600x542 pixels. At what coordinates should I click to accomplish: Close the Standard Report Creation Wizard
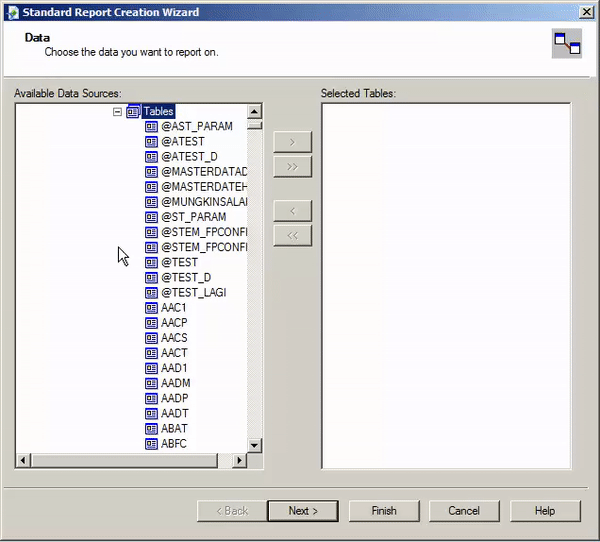(587, 12)
